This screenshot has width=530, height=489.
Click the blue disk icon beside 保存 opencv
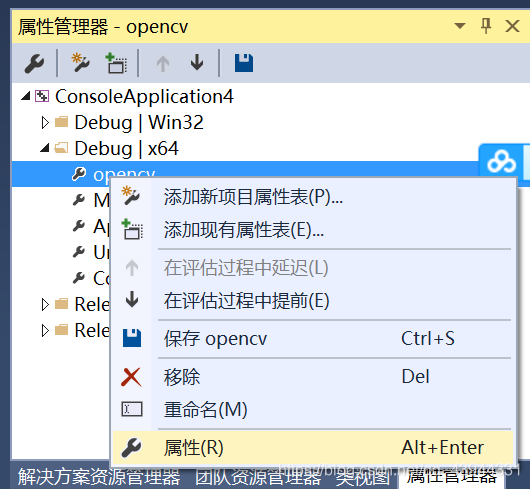pyautogui.click(x=132, y=338)
